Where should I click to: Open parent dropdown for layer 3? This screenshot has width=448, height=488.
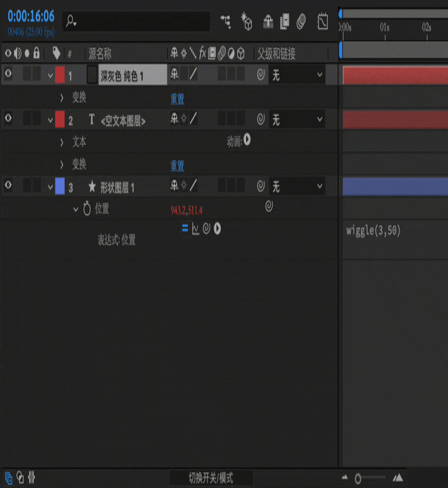(x=297, y=186)
